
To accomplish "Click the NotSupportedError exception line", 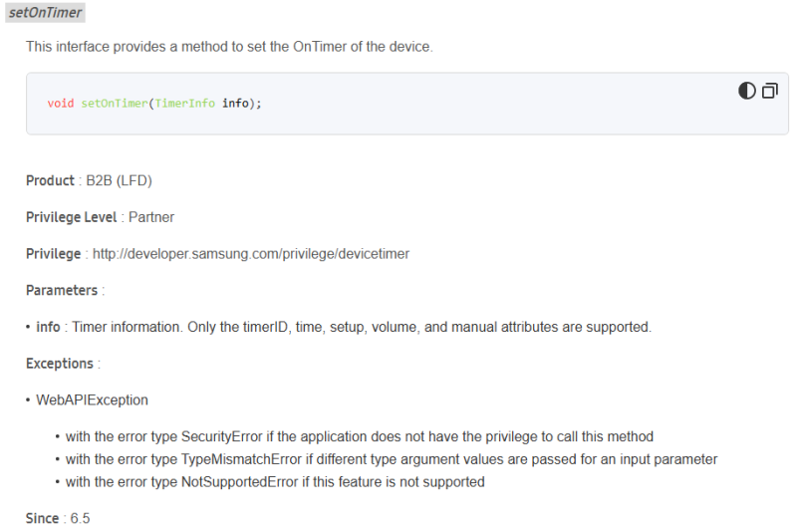I will (x=275, y=482).
